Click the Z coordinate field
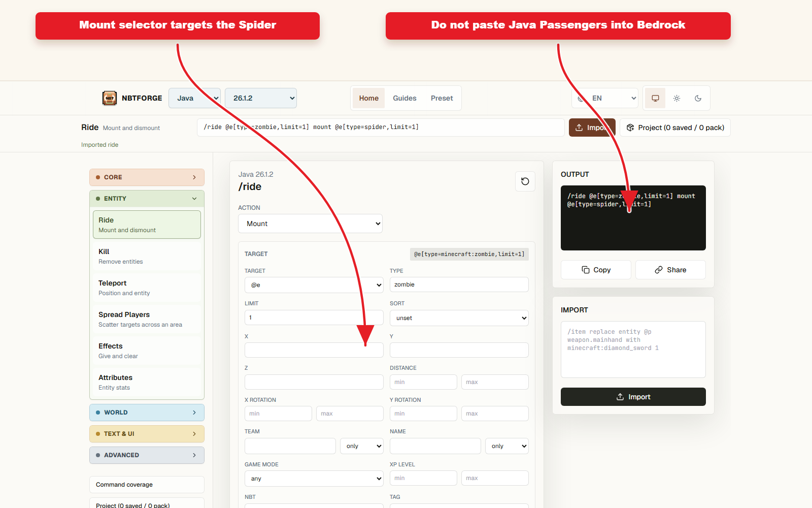 point(314,382)
